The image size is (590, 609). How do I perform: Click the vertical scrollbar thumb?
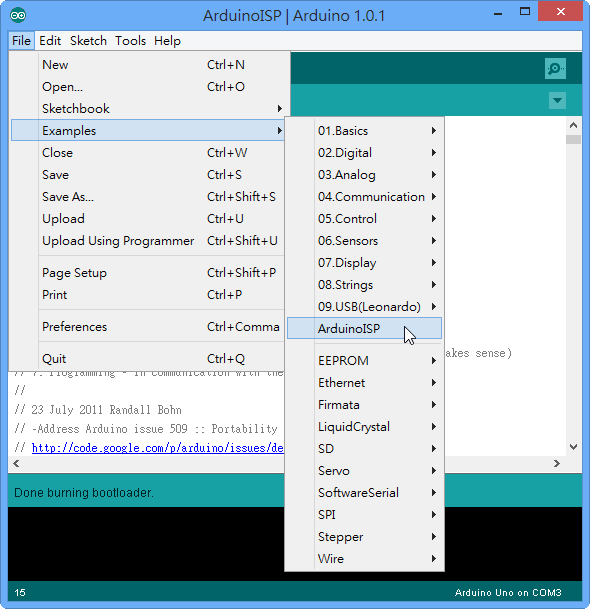573,139
